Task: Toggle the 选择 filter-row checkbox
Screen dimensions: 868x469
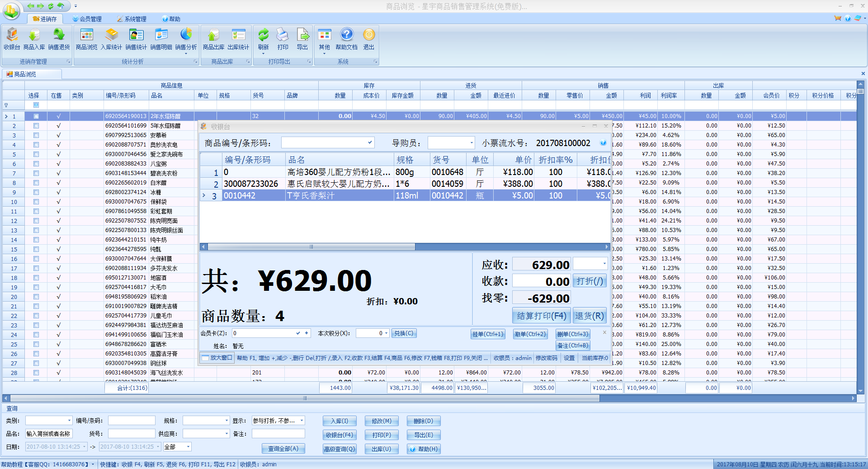Action: point(36,105)
